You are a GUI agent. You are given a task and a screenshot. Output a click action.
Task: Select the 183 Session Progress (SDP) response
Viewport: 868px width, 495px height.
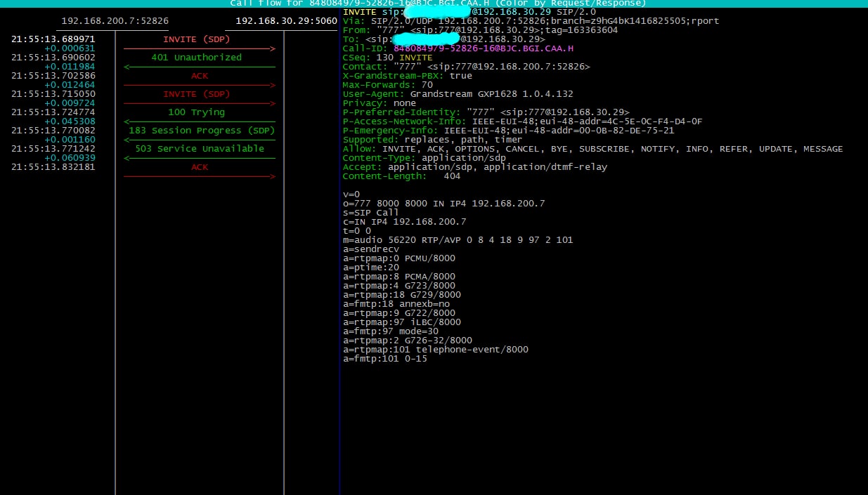(202, 131)
